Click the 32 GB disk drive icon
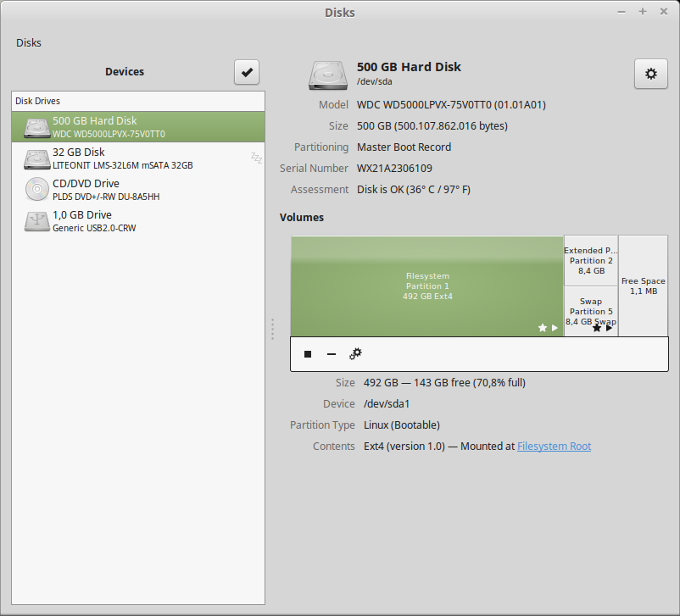This screenshot has height=616, width=680. 36,159
